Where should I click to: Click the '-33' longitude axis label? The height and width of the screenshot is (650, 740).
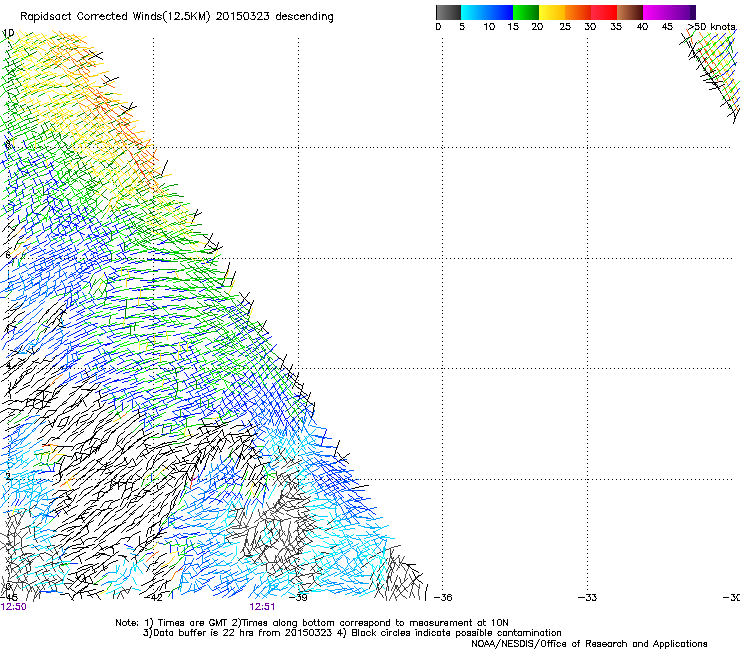pyautogui.click(x=588, y=598)
